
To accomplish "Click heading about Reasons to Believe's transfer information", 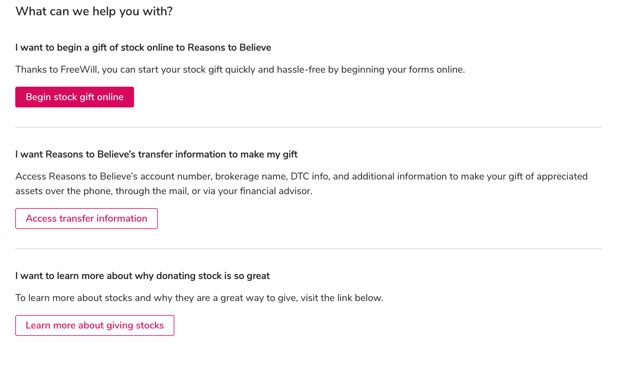I will (156, 154).
